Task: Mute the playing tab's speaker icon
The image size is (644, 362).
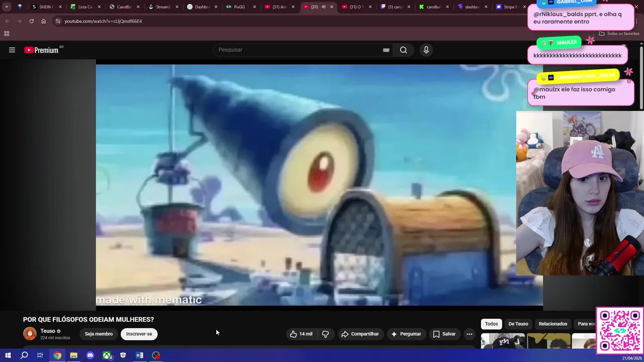Action: (x=324, y=7)
